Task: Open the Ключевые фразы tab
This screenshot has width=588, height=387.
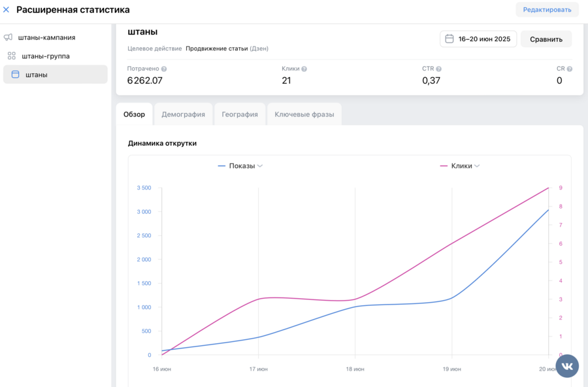Action: (304, 114)
